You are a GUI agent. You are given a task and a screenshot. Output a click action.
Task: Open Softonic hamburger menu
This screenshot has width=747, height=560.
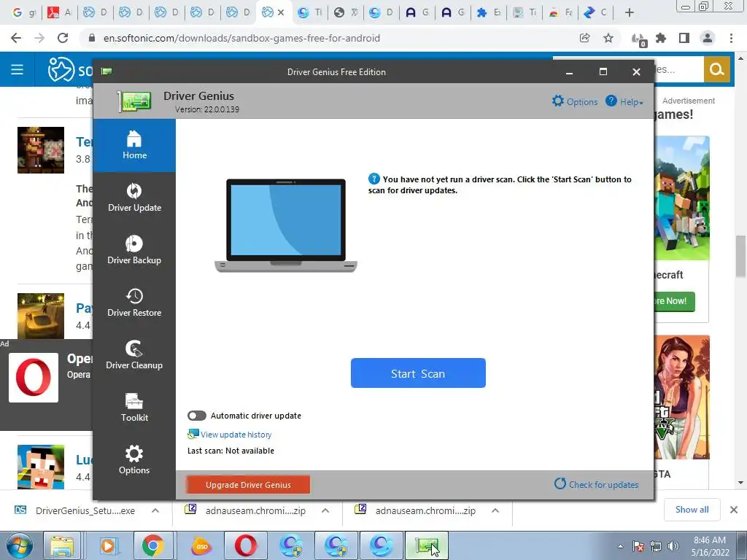(x=18, y=69)
